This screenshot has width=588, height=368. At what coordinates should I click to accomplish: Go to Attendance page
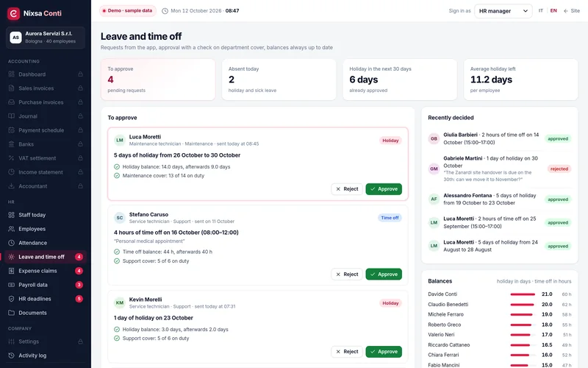tap(46, 243)
